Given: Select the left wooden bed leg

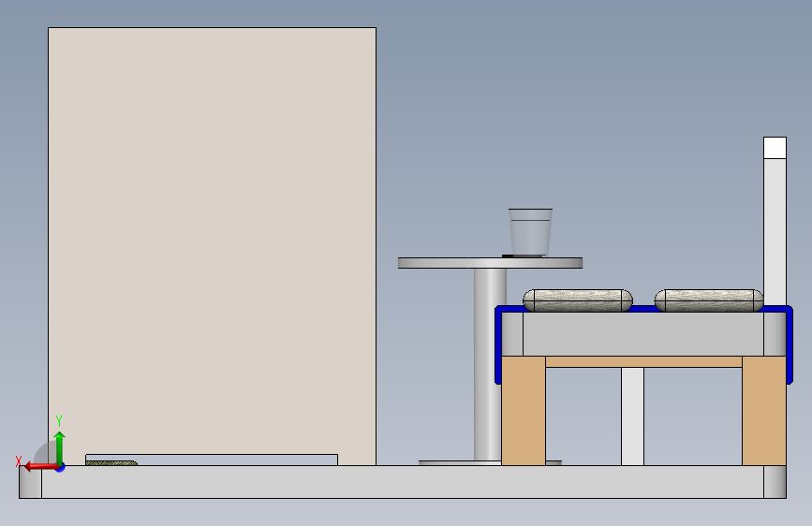Looking at the screenshot, I should click(x=523, y=411).
